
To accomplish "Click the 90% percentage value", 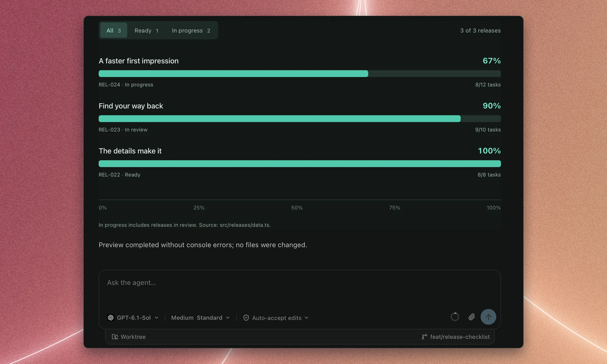I will click(492, 106).
